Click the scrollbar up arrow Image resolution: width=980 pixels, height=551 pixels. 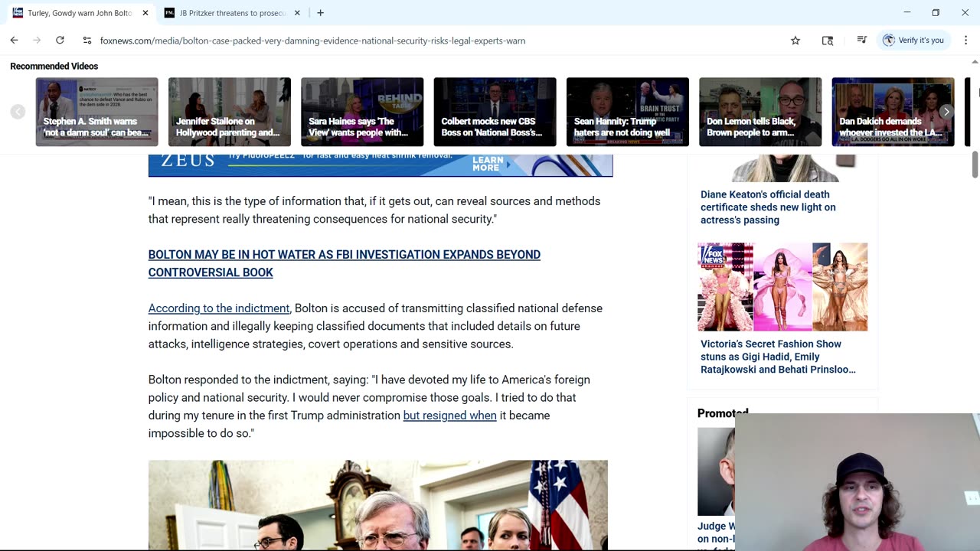click(x=975, y=63)
